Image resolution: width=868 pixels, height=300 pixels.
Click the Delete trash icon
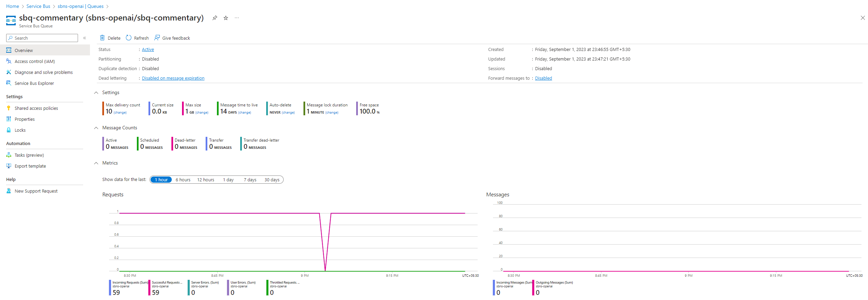pyautogui.click(x=102, y=38)
